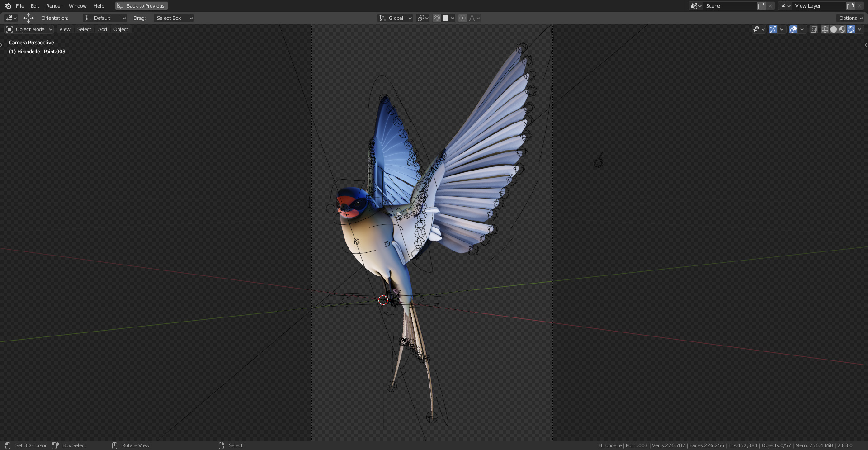The image size is (868, 450).
Task: Open the viewport Select menu
Action: (x=84, y=29)
